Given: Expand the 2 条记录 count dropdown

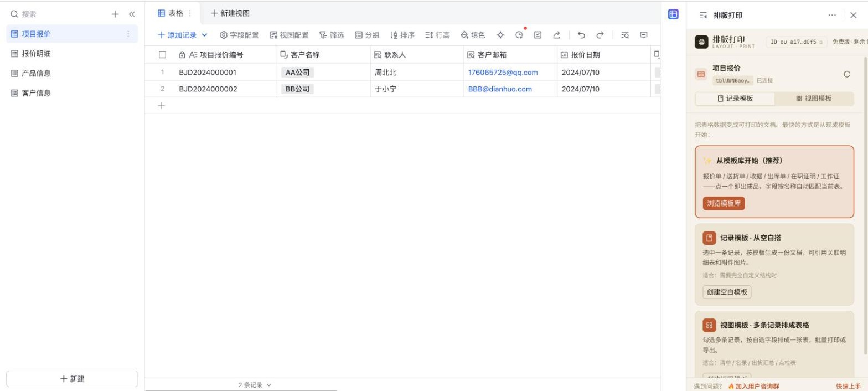Looking at the screenshot, I should [255, 385].
